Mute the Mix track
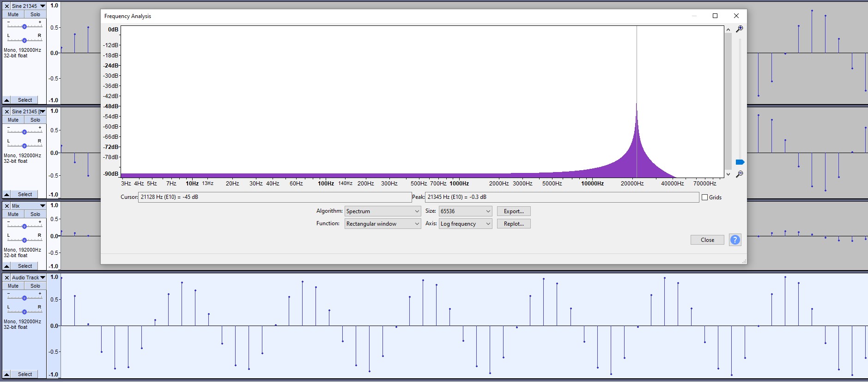This screenshot has height=382, width=868. tap(13, 214)
